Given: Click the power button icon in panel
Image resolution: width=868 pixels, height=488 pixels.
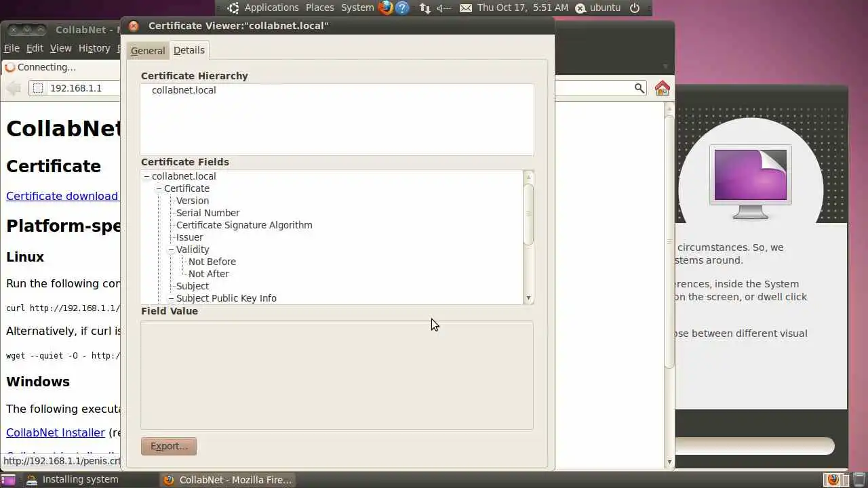Looking at the screenshot, I should pos(635,8).
